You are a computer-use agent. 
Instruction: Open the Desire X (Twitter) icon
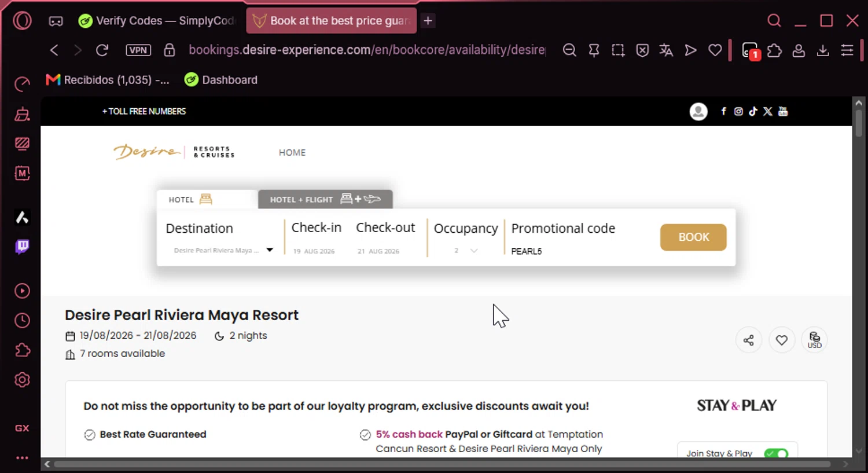point(768,111)
